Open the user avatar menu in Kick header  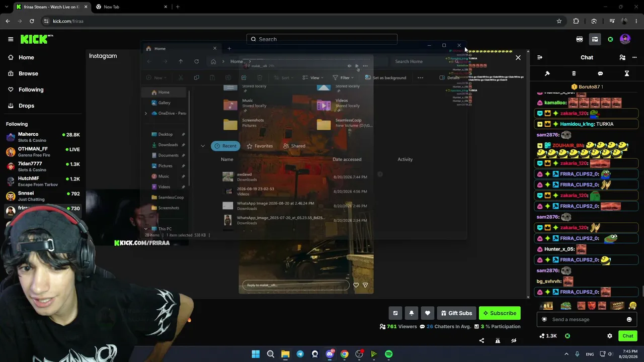(x=625, y=39)
